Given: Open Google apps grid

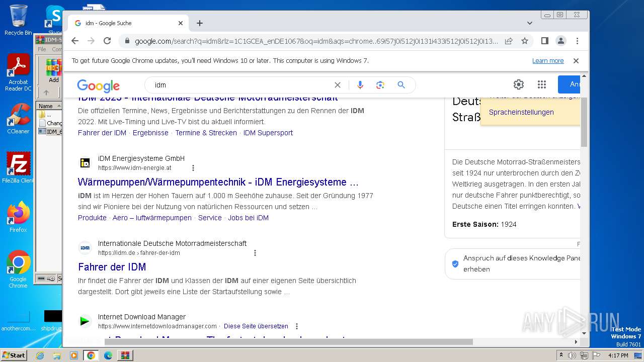Looking at the screenshot, I should (x=541, y=84).
